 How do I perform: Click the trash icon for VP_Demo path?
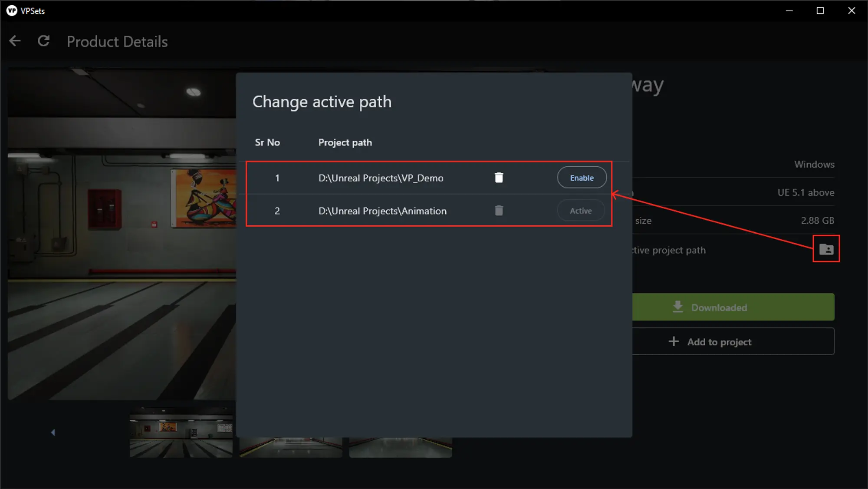coord(499,177)
